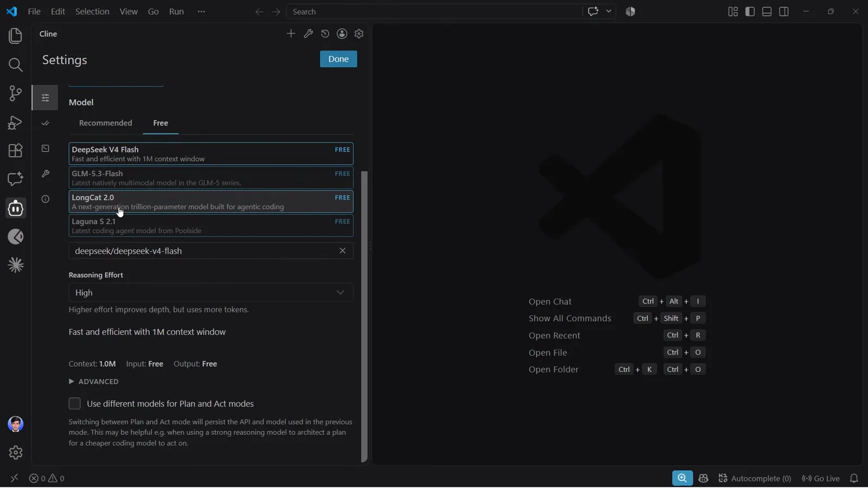
Task: Open the Reasoning Effort dropdown showing High
Action: click(x=211, y=293)
